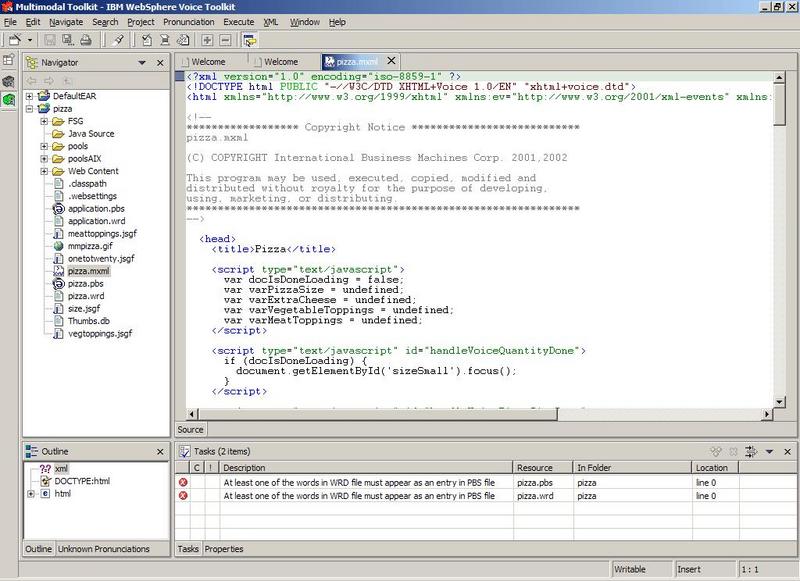
Task: Sort tasks by the Description column header
Action: [x=366, y=468]
